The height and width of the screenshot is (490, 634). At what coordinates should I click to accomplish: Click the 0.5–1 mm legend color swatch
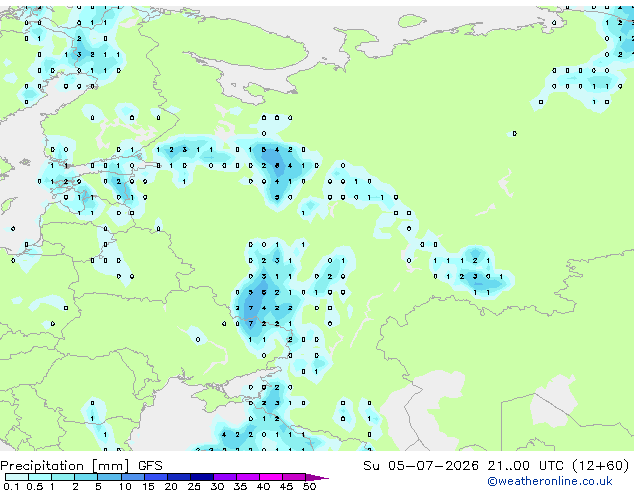pyautogui.click(x=40, y=477)
